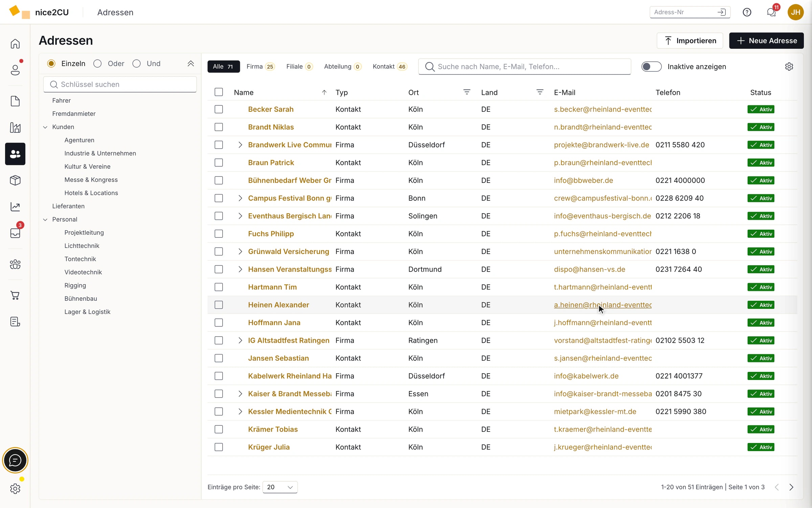Open the trend chart sidebar icon

click(x=15, y=207)
